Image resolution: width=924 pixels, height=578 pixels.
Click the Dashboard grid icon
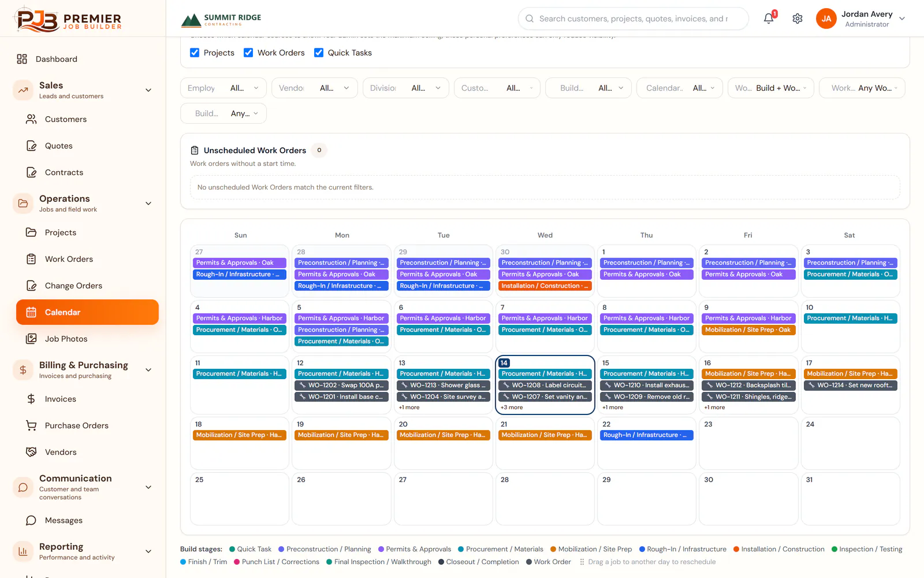pyautogui.click(x=22, y=59)
